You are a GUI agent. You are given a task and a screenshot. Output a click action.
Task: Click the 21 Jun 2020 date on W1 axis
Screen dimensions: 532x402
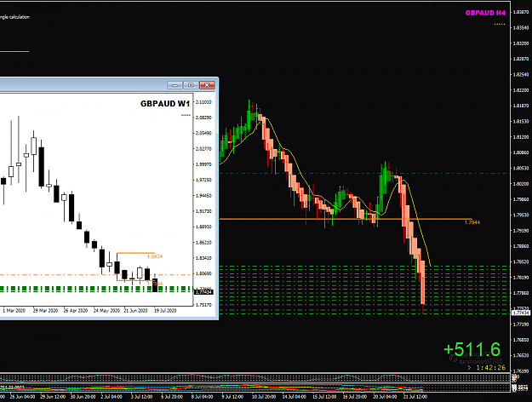coord(135,310)
